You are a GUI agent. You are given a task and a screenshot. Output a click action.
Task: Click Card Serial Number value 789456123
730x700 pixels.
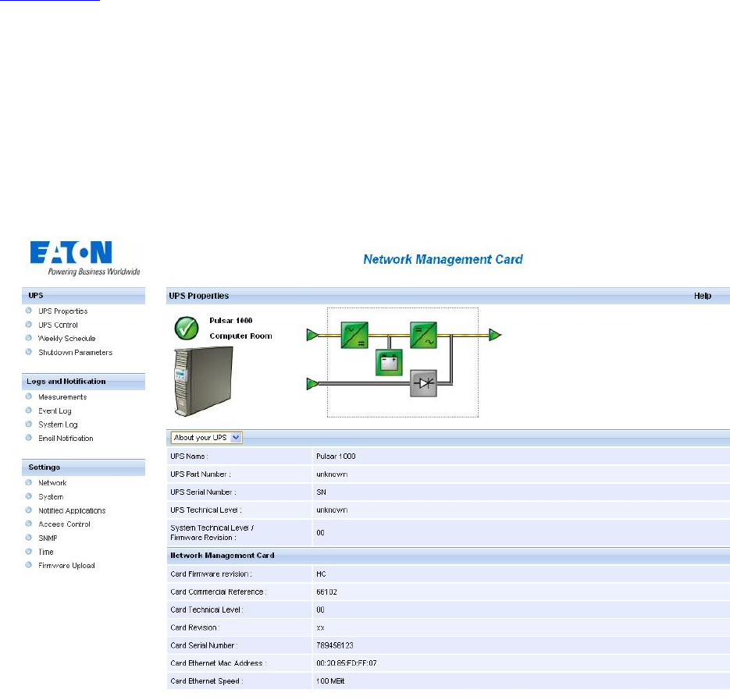point(335,645)
